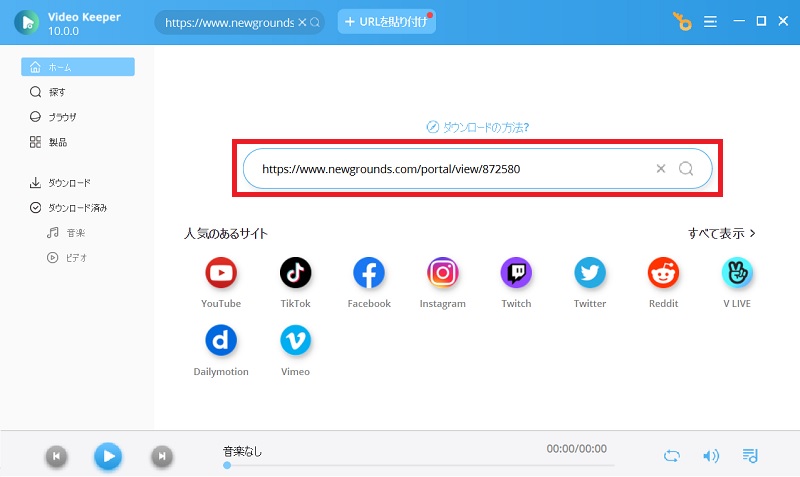This screenshot has width=800, height=477.
Task: Skip to the previous track
Action: click(x=57, y=456)
